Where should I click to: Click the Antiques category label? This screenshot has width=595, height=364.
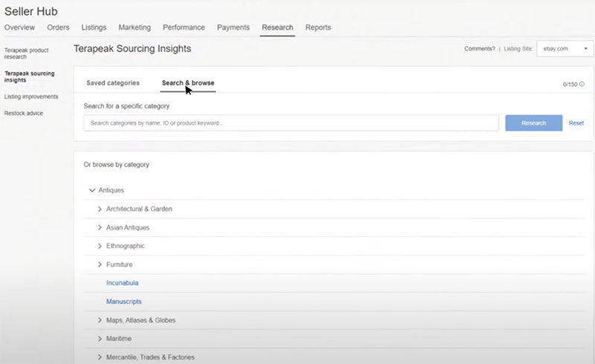pyautogui.click(x=111, y=190)
